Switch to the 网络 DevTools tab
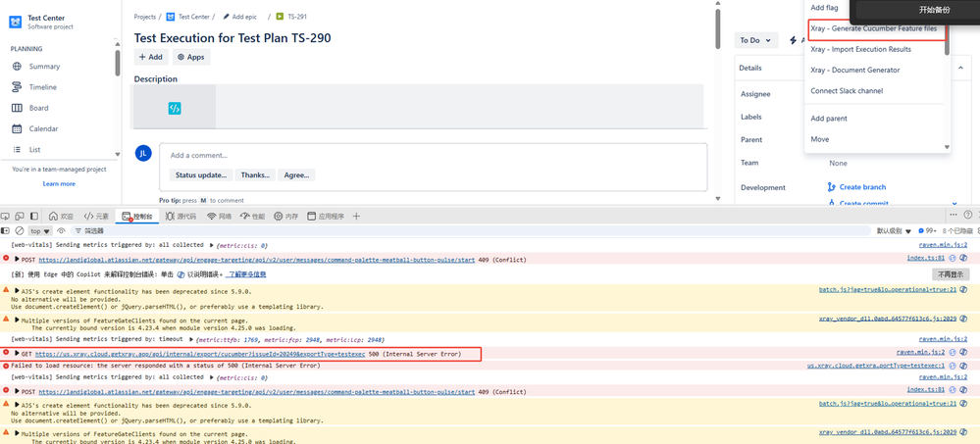 point(220,216)
